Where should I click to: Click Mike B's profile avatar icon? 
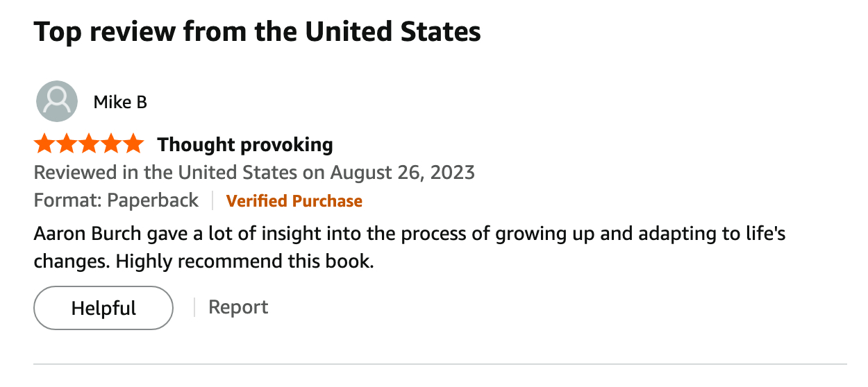[56, 101]
